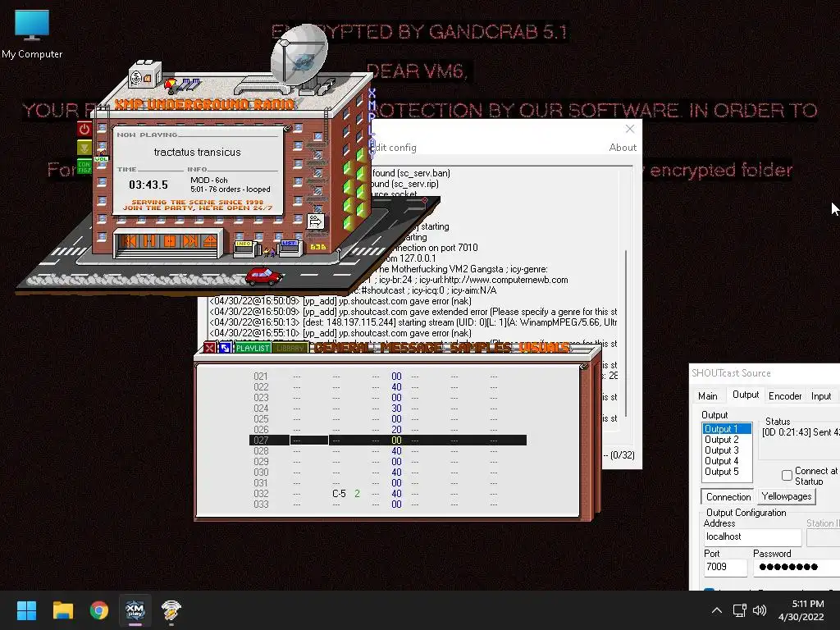Click the Port field showing 7009
The image size is (840, 630).
725,567
